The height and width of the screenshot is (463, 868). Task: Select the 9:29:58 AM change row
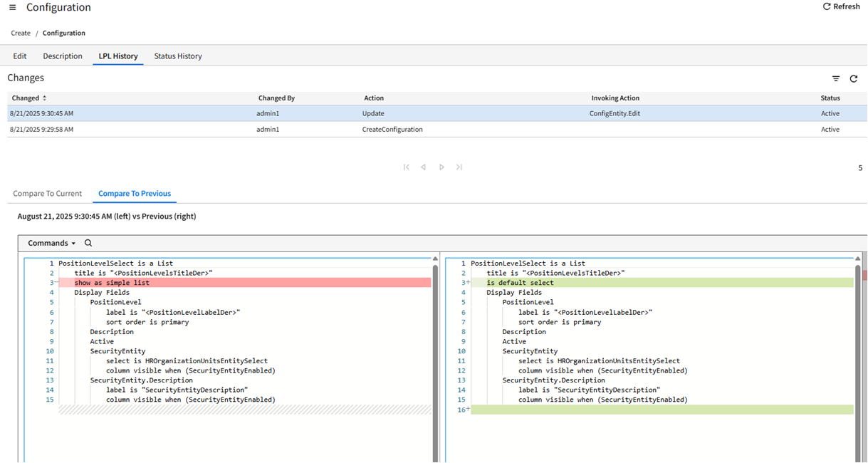[437, 130]
